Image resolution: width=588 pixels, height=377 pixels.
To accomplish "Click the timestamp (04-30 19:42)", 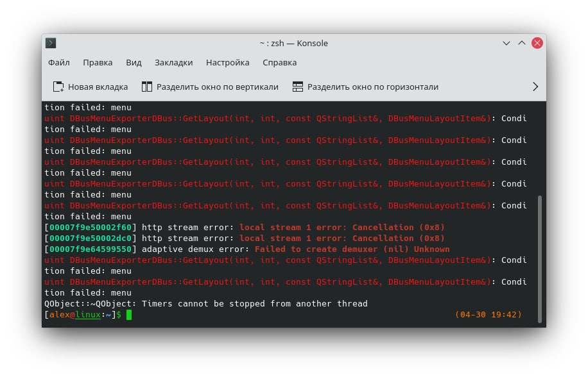I will 489,314.
